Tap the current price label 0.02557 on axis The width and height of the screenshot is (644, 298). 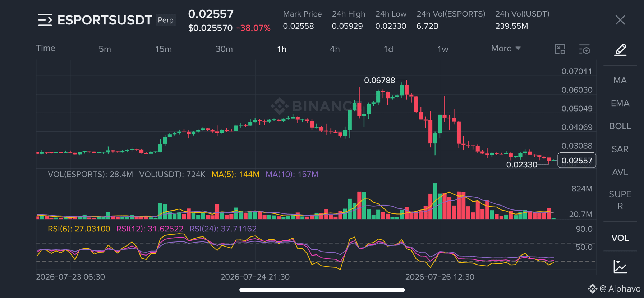(x=576, y=161)
